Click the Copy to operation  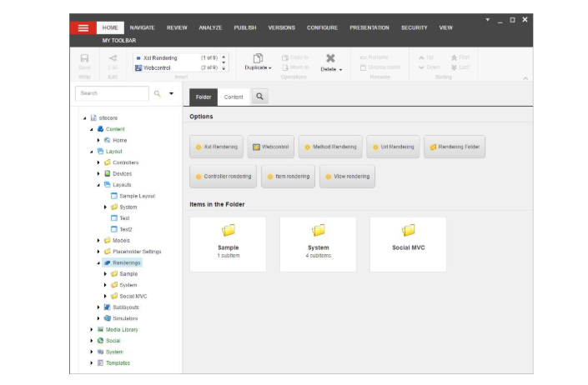tap(294, 57)
